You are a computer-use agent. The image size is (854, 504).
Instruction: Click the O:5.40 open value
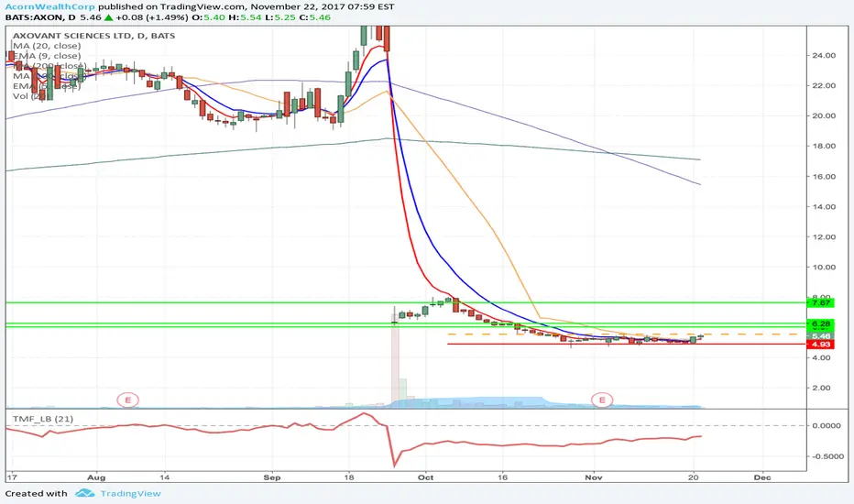point(207,17)
